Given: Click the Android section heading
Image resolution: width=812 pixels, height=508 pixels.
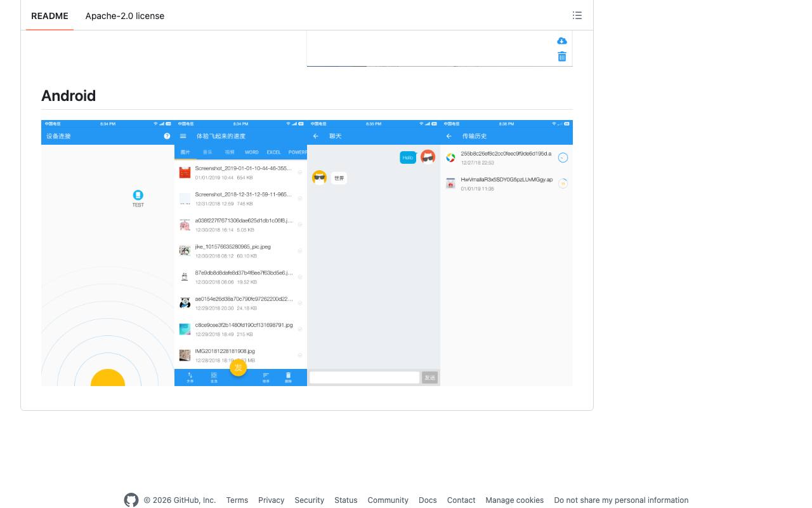Looking at the screenshot, I should tap(69, 96).
